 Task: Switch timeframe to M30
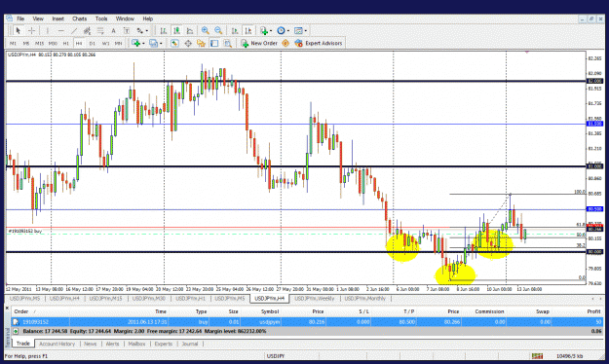click(53, 44)
